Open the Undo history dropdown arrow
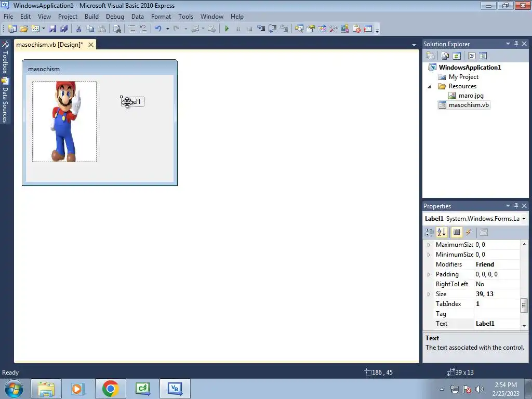The width and height of the screenshot is (532, 399). tap(168, 29)
